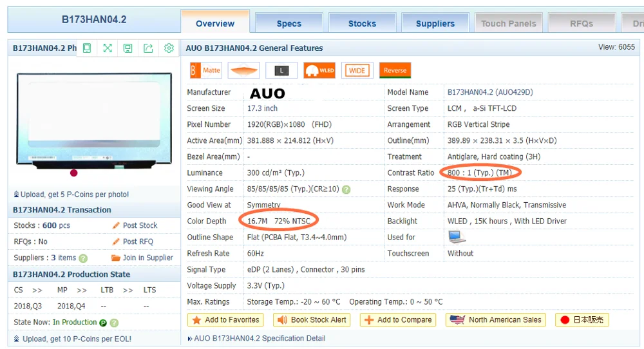Click the B173HAN04.2 page title header

(x=94, y=19)
